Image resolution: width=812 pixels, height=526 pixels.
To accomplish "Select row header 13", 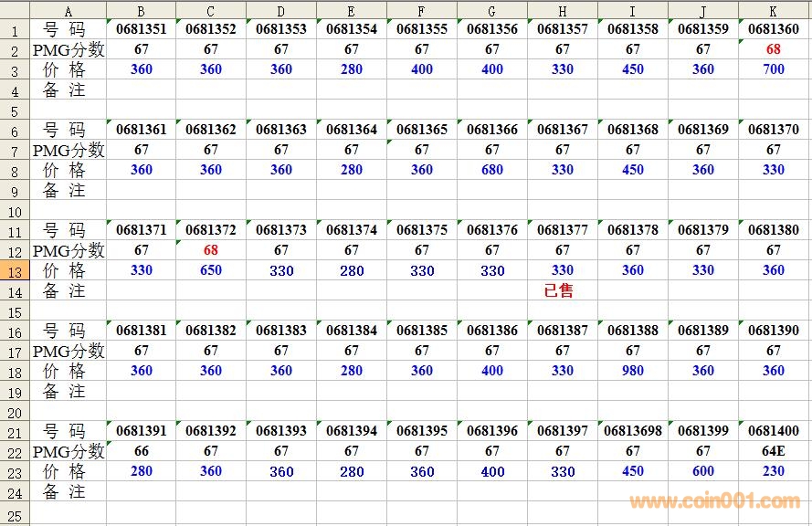I will point(15,270).
